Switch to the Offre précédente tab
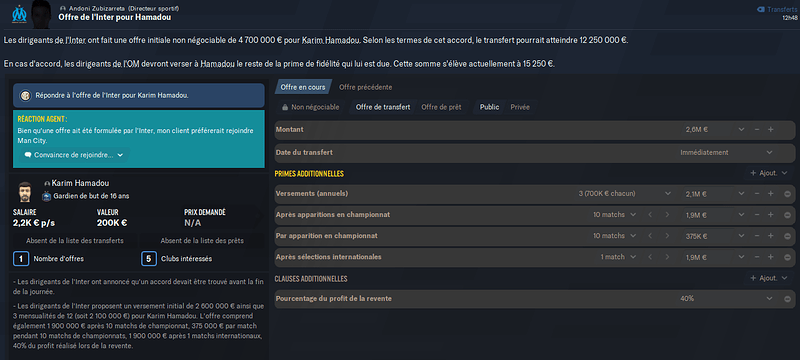This screenshot has height=360, width=800. pyautogui.click(x=365, y=87)
